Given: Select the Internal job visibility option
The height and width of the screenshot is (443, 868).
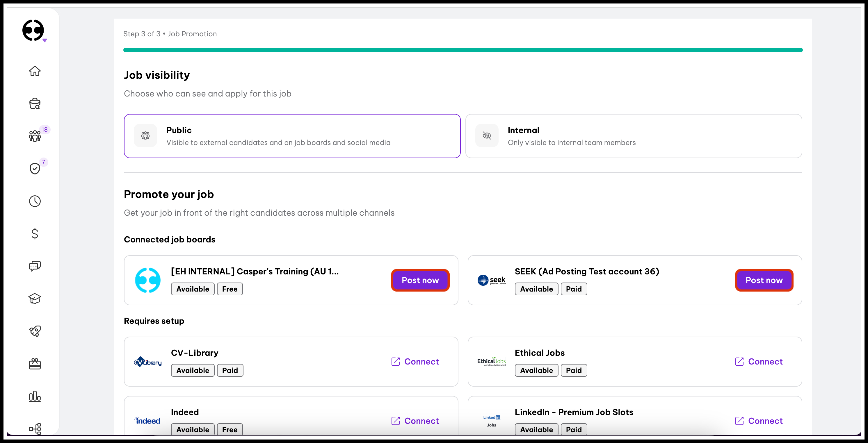Looking at the screenshot, I should 633,136.
